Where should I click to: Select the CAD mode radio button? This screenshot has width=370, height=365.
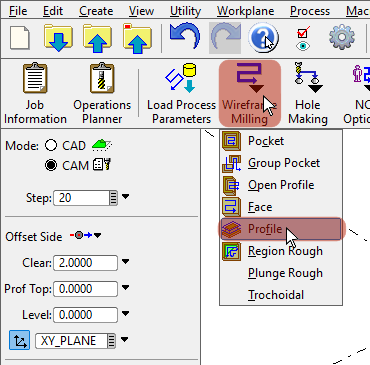tap(51, 145)
